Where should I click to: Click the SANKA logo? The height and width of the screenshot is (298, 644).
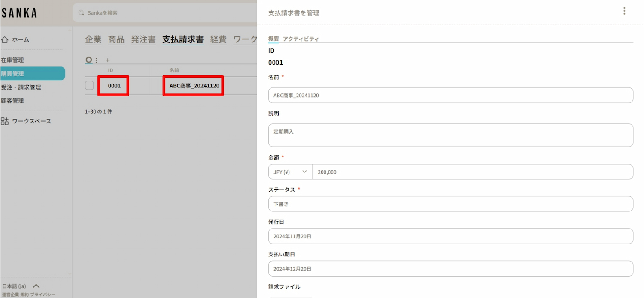(x=19, y=13)
